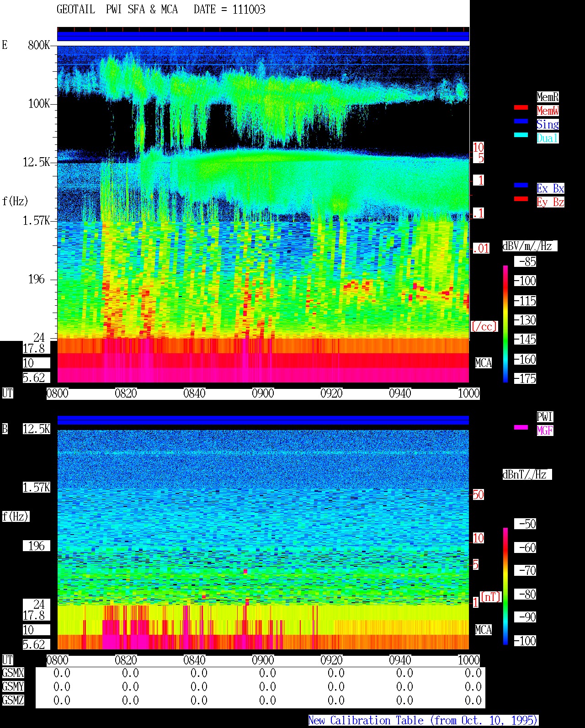Click the GSMX row label

pos(13,673)
